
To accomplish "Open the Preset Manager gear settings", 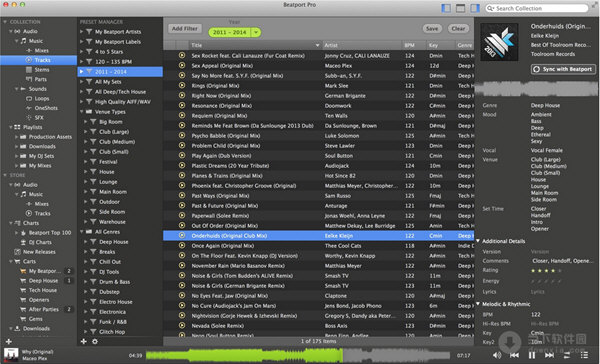I will pyautogui.click(x=95, y=341).
